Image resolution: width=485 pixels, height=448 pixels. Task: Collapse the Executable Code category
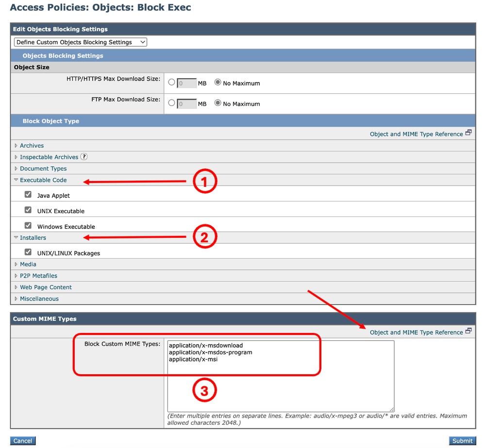tap(43, 180)
